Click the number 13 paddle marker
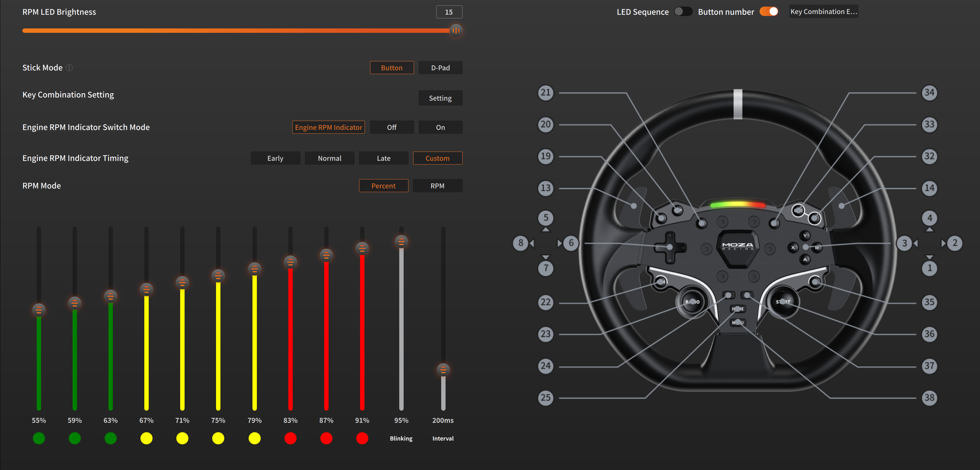This screenshot has height=470, width=980. pyautogui.click(x=545, y=188)
